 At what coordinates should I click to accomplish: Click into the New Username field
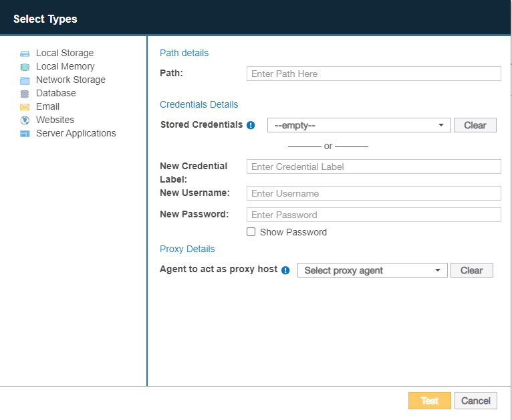(374, 193)
